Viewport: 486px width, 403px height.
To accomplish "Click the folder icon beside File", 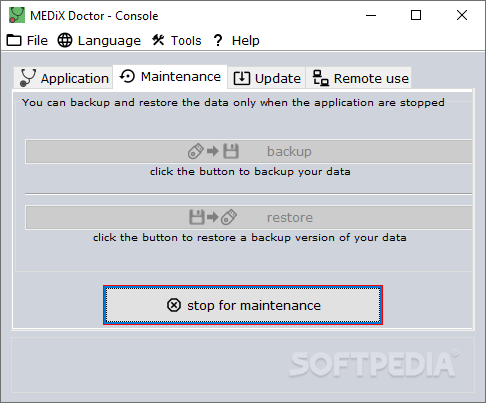I will coord(14,40).
